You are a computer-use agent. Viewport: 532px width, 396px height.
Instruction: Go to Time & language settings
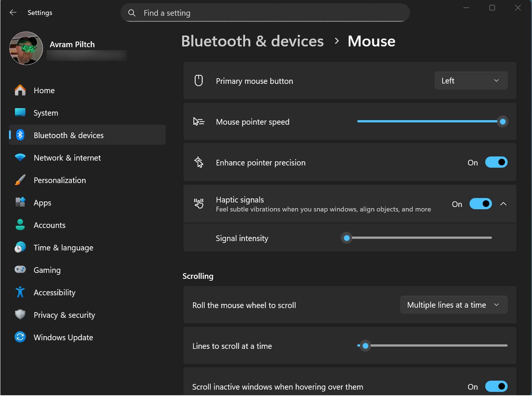click(x=63, y=248)
